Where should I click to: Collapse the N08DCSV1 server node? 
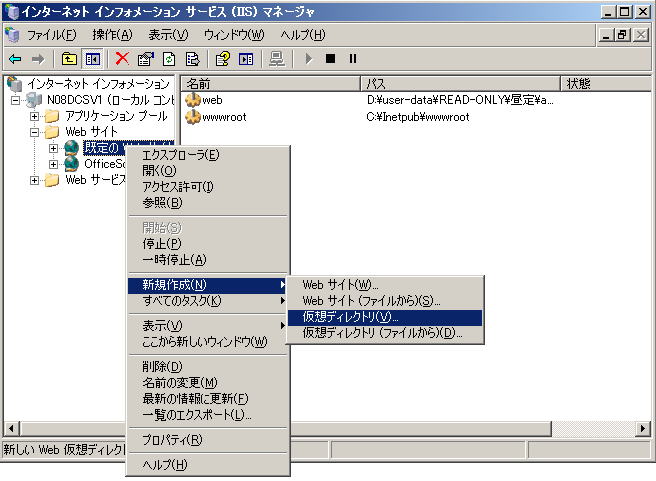click(15, 100)
